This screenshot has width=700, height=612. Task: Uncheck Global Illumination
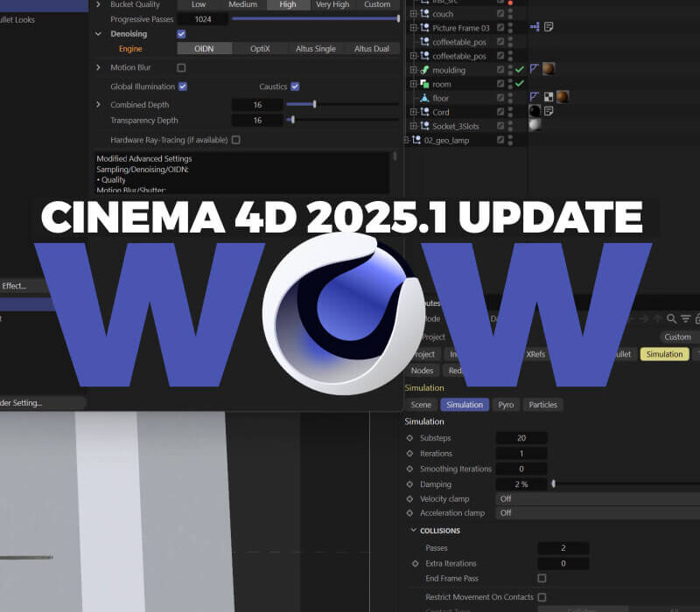click(x=183, y=87)
